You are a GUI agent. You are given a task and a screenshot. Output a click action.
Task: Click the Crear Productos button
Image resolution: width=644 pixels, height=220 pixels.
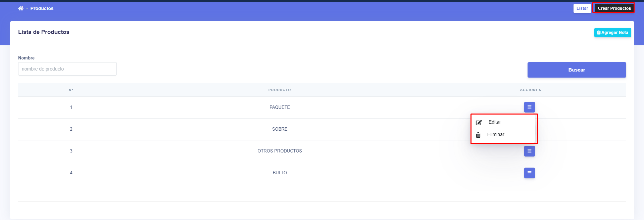coord(614,8)
